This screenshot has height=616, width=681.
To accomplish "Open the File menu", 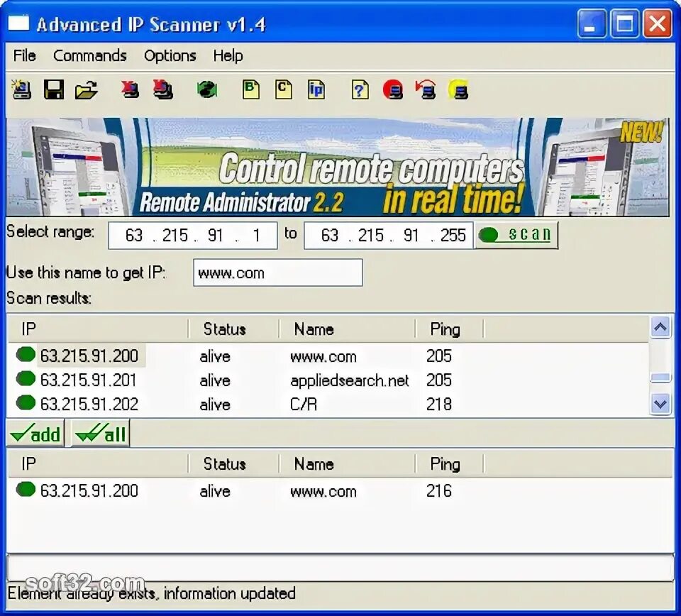I will 24,55.
